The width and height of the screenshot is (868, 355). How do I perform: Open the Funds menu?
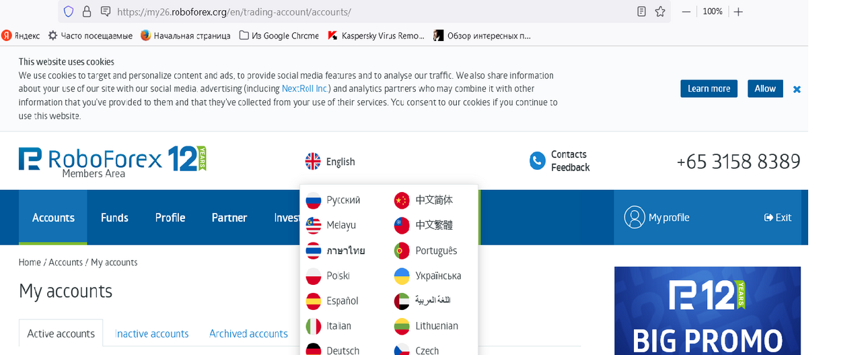coord(114,218)
